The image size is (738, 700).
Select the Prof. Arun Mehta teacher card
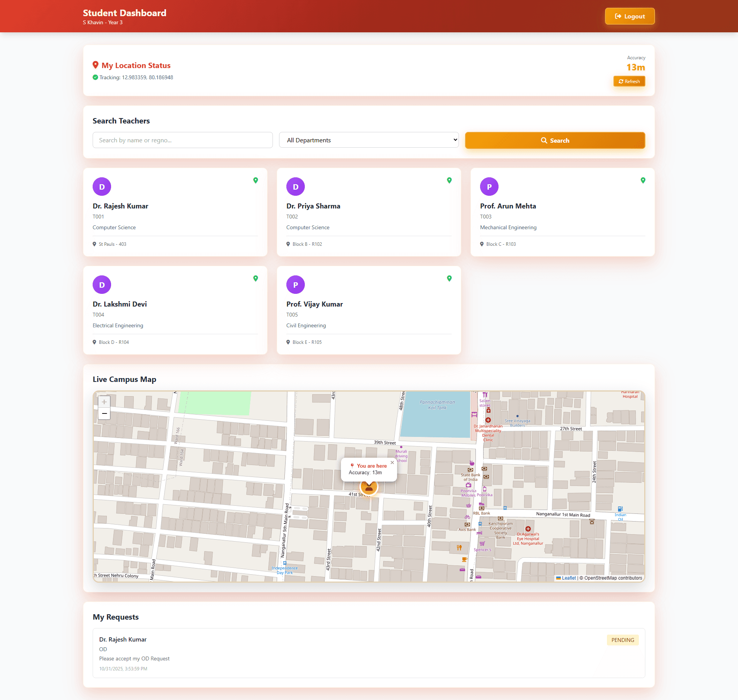tap(562, 212)
